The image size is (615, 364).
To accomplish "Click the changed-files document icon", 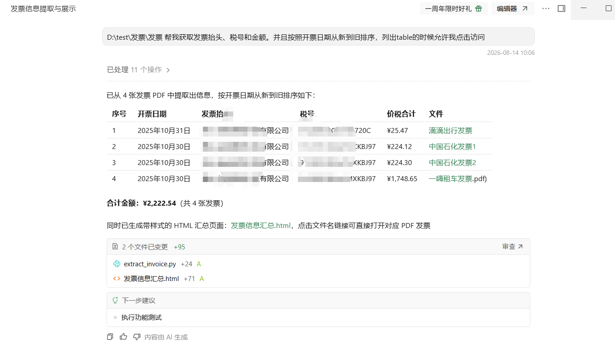I will (x=115, y=247).
